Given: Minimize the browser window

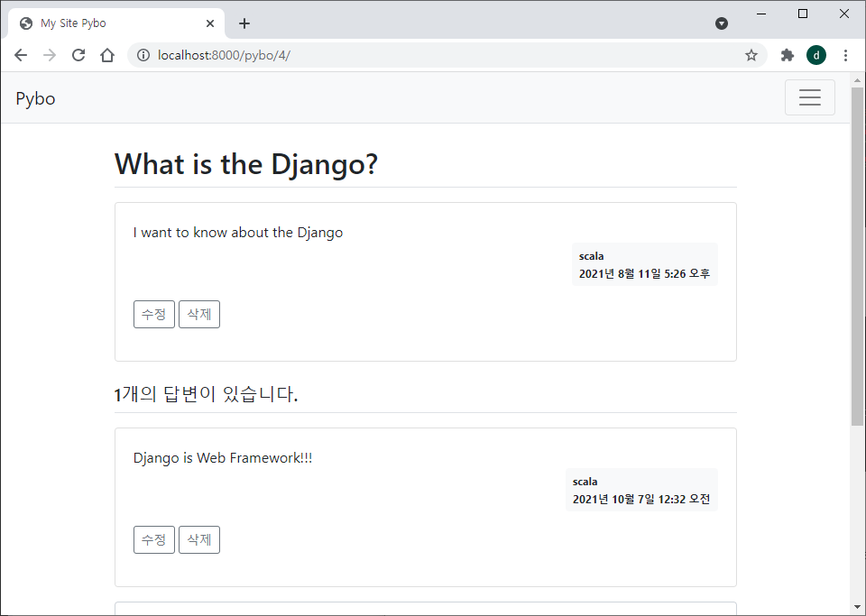Looking at the screenshot, I should pyautogui.click(x=761, y=14).
